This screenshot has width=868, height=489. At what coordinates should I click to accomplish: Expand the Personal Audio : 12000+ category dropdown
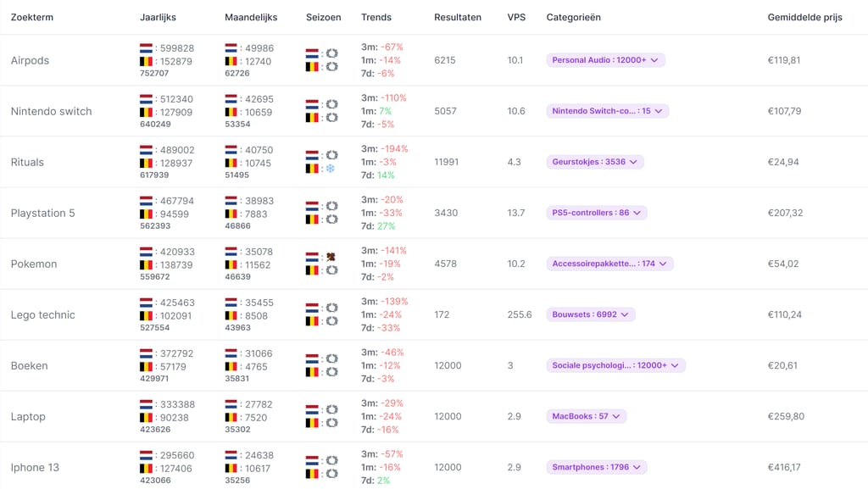[604, 59]
